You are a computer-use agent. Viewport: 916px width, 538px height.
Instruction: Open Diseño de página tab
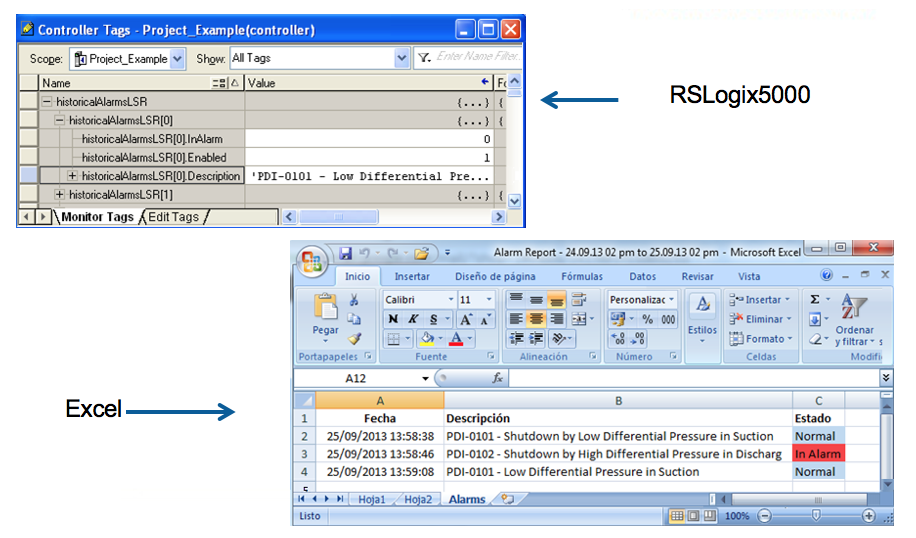pyautogui.click(x=495, y=276)
